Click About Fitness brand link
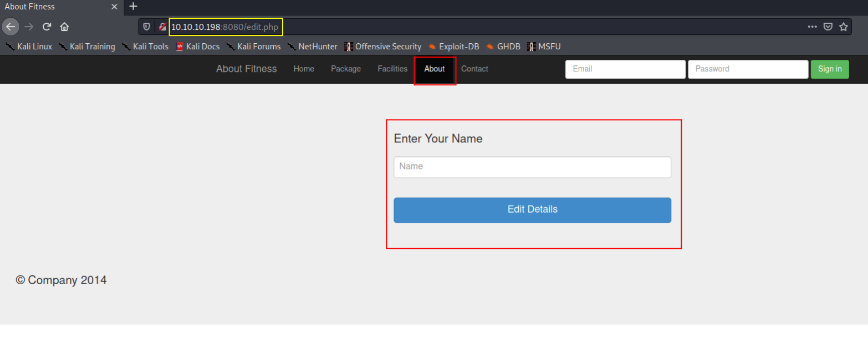The image size is (868, 354). [x=247, y=69]
